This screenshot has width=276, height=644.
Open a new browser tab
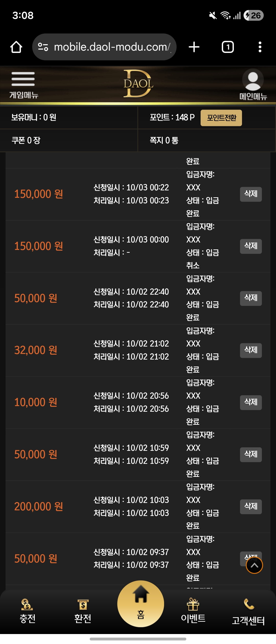tap(194, 47)
